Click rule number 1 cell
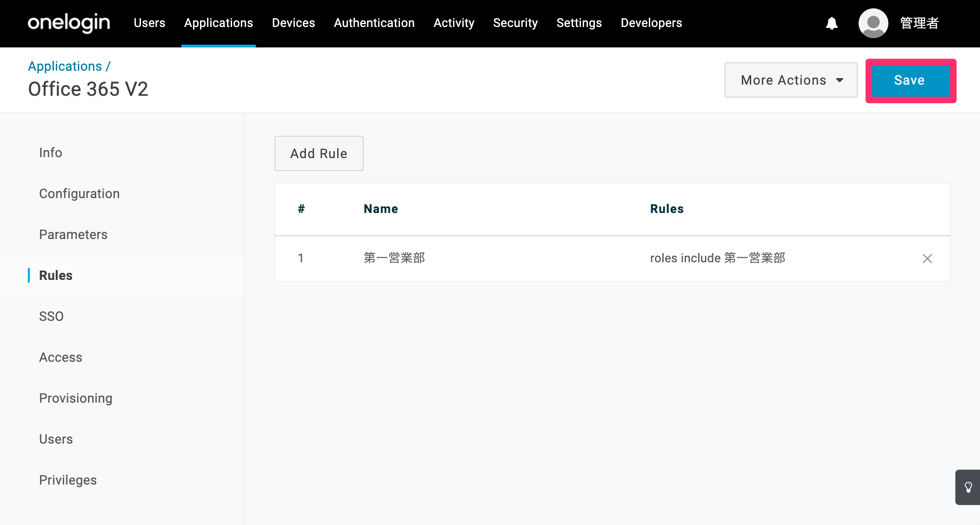Viewport: 980px width, 525px height. [301, 258]
